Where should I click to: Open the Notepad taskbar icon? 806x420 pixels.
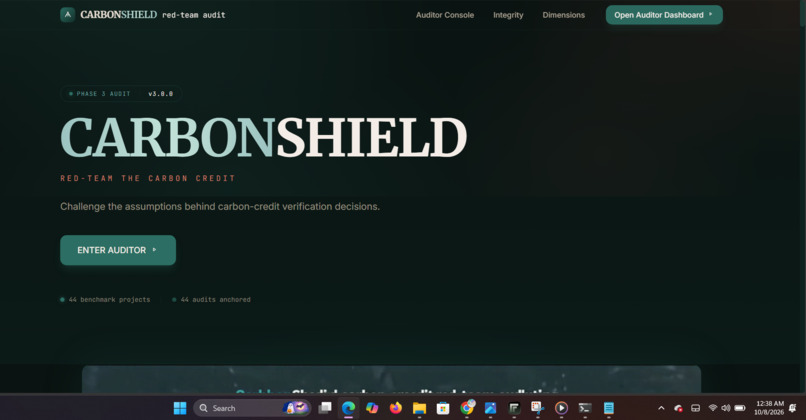click(609, 408)
